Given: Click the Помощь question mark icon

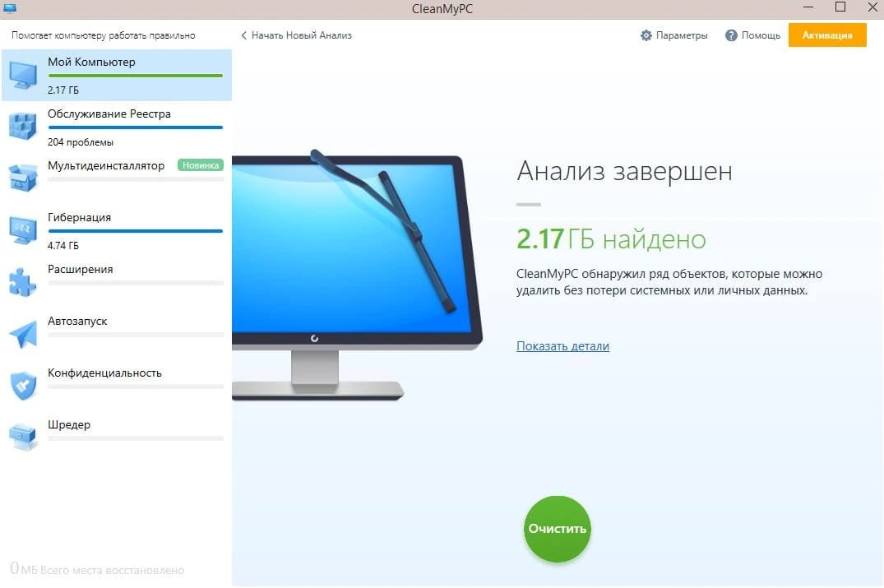Looking at the screenshot, I should tap(731, 35).
